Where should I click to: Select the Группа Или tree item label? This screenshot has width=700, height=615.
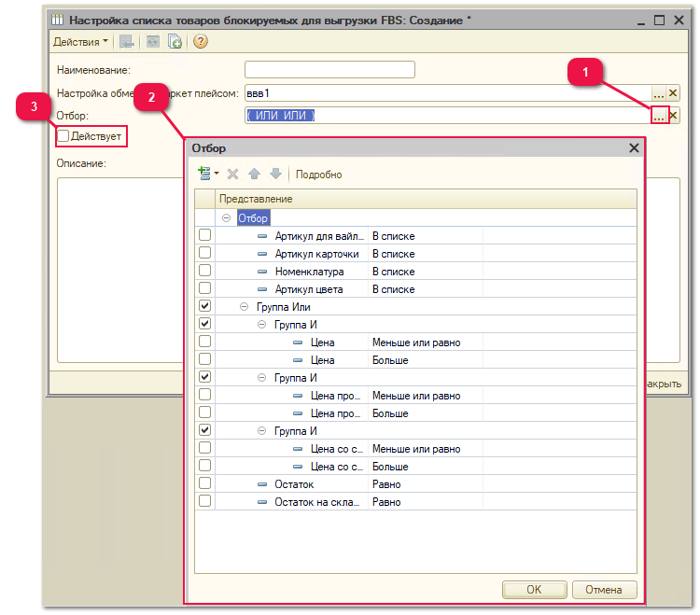pyautogui.click(x=283, y=307)
